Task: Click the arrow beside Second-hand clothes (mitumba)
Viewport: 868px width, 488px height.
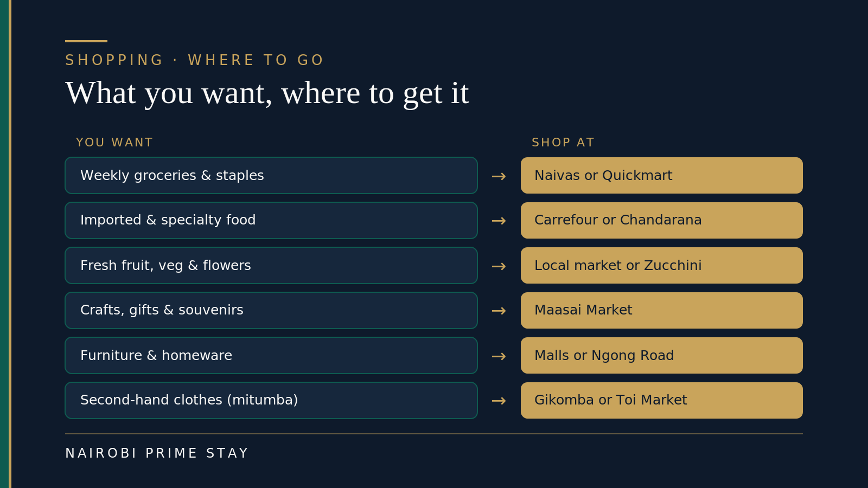Action: coord(499,401)
